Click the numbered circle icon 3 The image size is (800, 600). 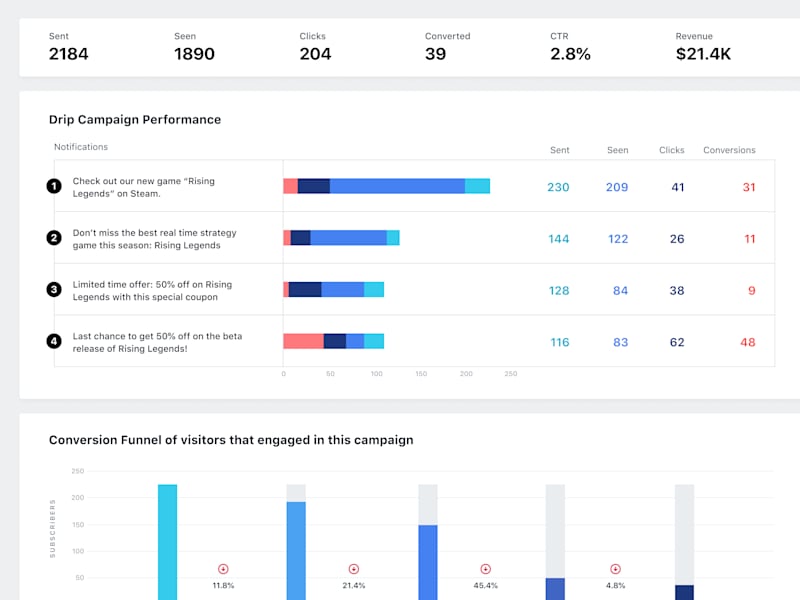pyautogui.click(x=54, y=290)
